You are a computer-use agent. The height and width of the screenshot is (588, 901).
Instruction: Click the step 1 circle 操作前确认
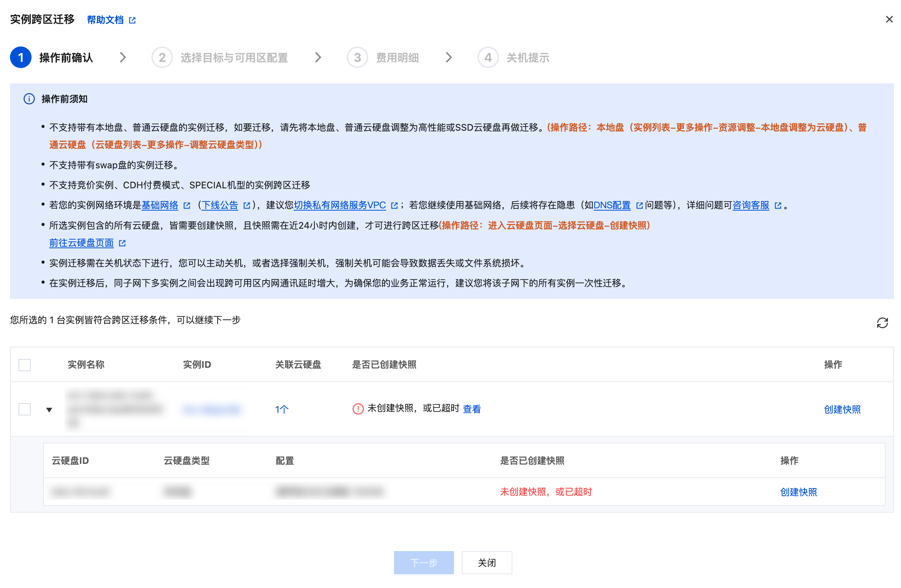(x=21, y=57)
